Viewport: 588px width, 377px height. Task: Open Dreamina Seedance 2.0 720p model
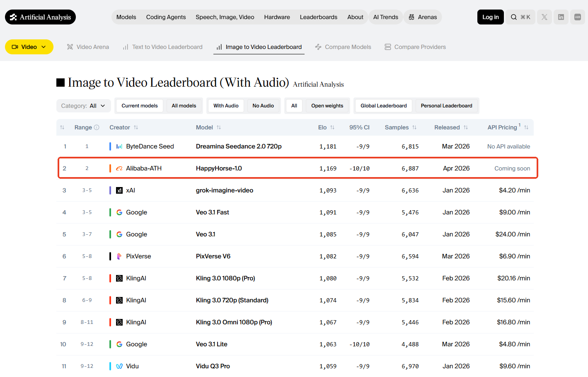tap(239, 146)
